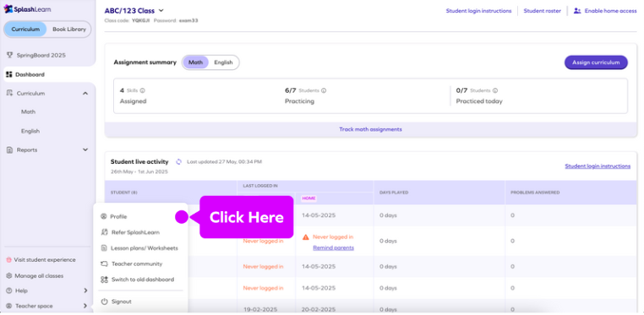Click the Assign curriculum button

pos(596,62)
